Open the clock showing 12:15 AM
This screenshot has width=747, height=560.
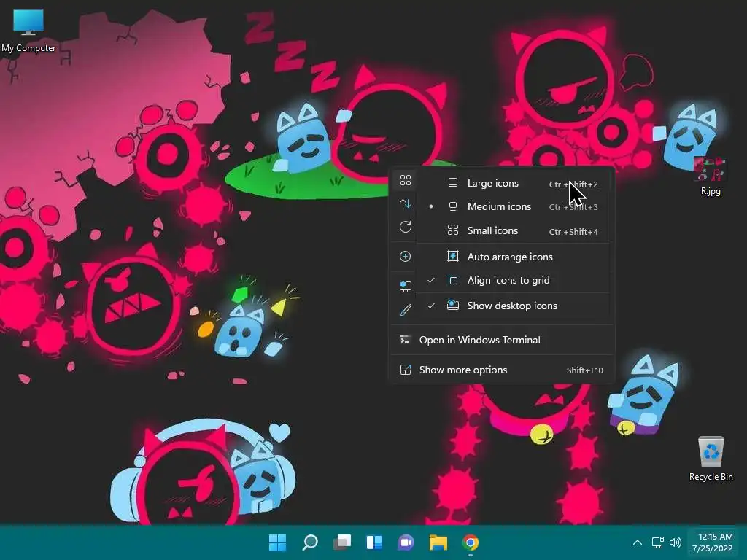[x=713, y=542]
